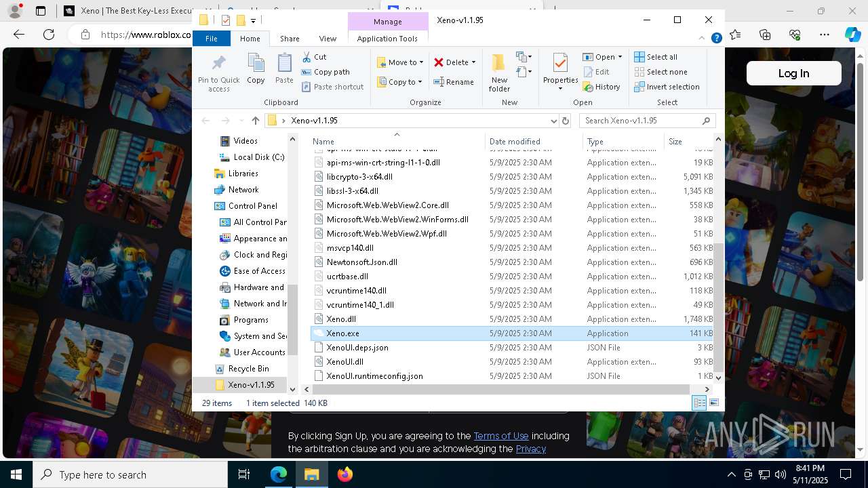Select Newtonsoft.Json.dll file
The height and width of the screenshot is (488, 868).
pyautogui.click(x=512, y=262)
